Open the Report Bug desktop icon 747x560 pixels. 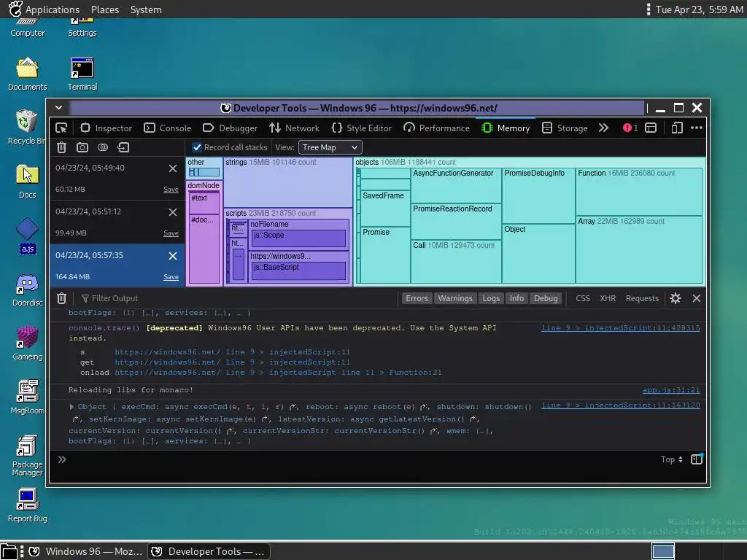[27, 506]
